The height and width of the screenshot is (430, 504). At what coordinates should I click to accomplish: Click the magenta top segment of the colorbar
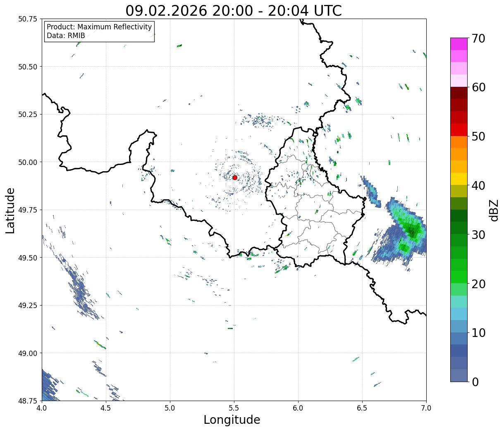[x=459, y=44]
